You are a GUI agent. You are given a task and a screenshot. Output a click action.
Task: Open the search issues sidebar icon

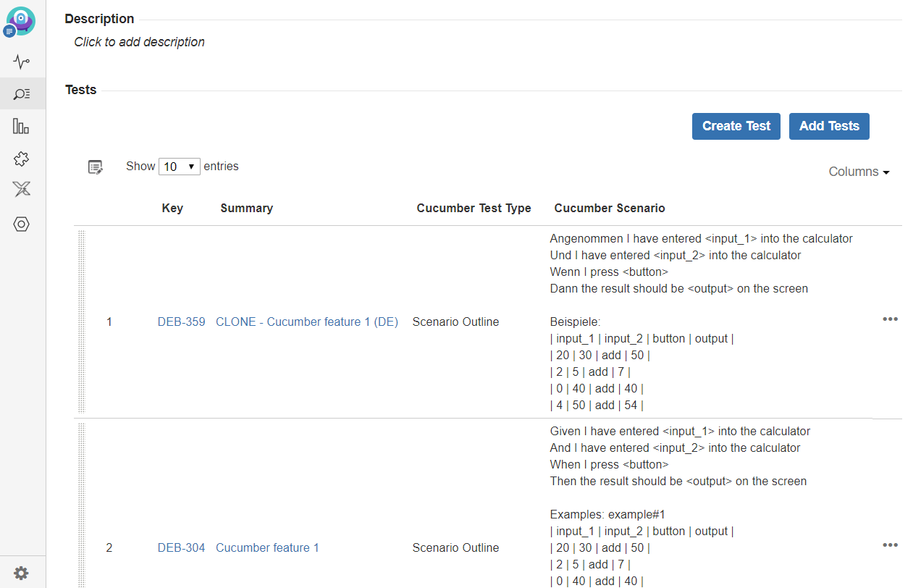pos(22,93)
